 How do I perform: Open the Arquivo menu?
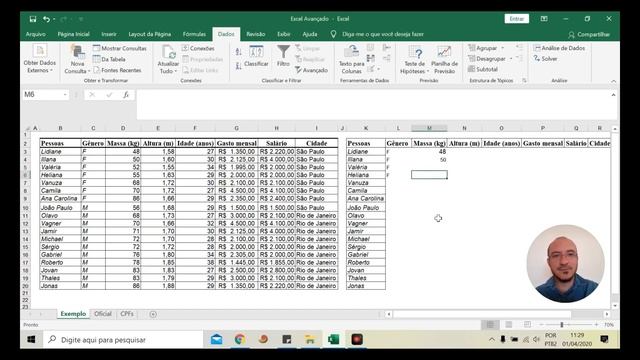coord(36,34)
